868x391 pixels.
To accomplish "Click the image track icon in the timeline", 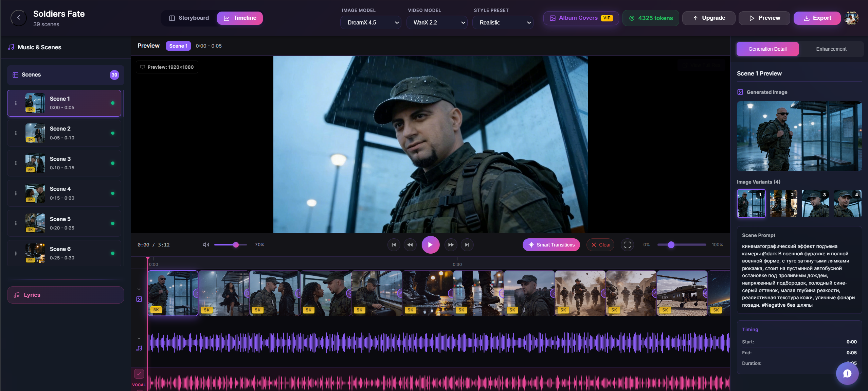I will pyautogui.click(x=139, y=300).
